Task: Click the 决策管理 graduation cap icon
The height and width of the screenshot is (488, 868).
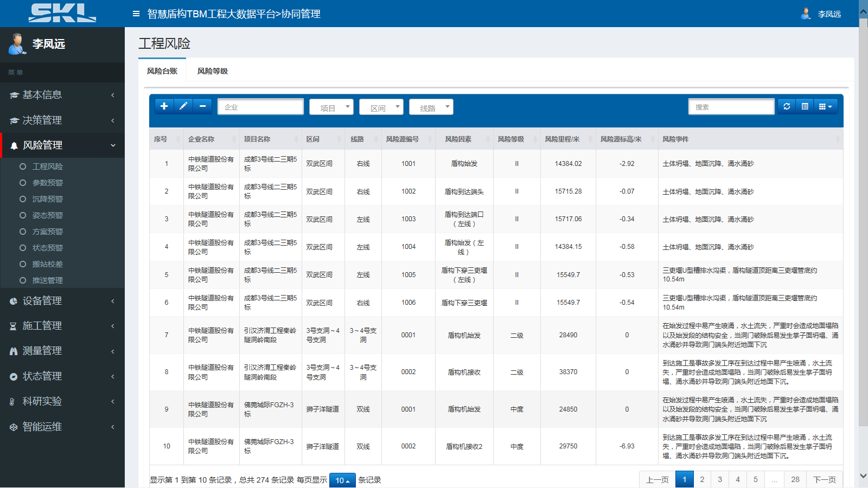Action: 14,120
